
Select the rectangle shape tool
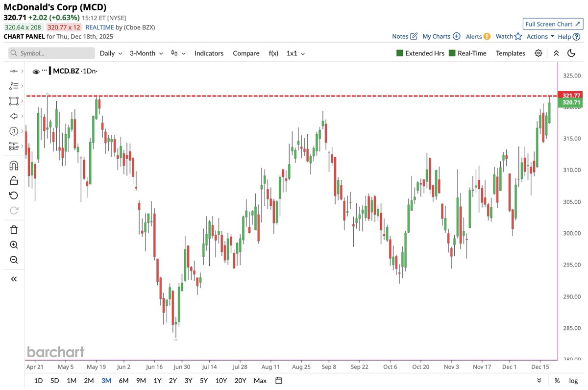[13, 101]
